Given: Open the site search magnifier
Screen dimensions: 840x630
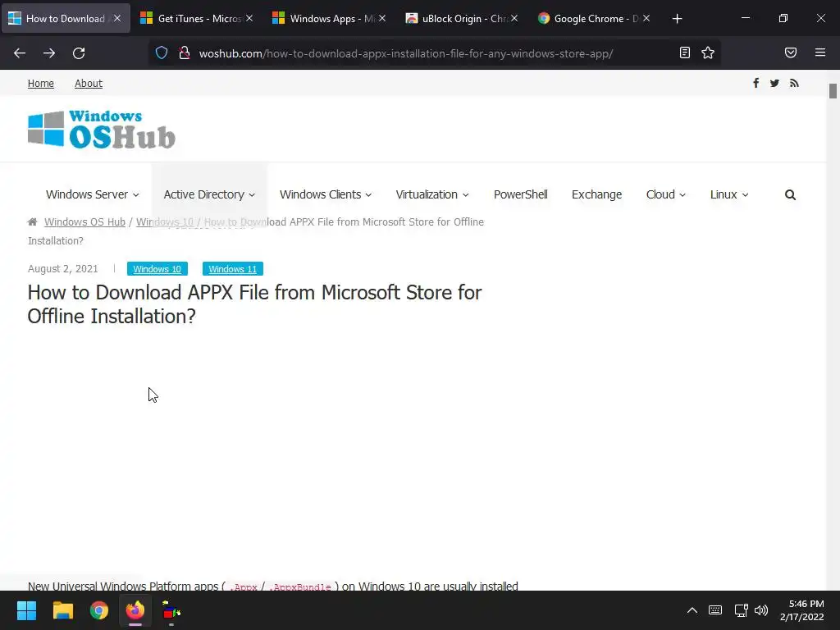Looking at the screenshot, I should coord(790,195).
